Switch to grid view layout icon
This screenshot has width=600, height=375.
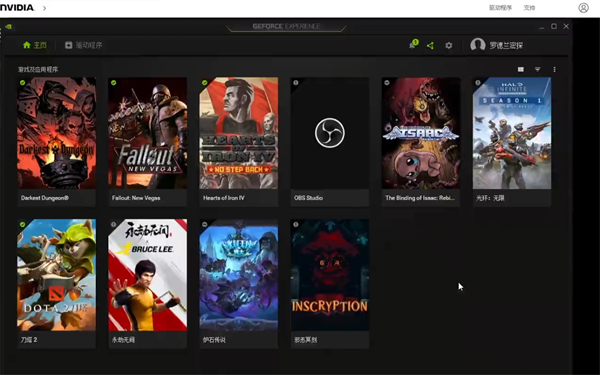521,69
